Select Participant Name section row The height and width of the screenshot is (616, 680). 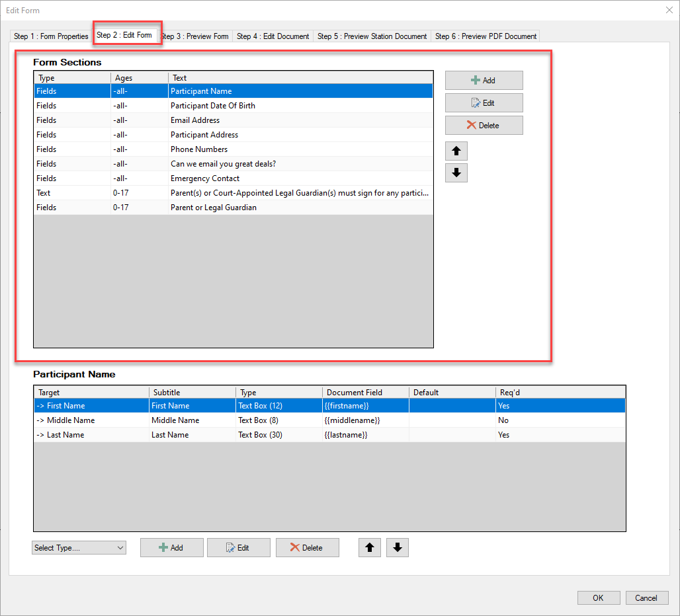[x=234, y=91]
